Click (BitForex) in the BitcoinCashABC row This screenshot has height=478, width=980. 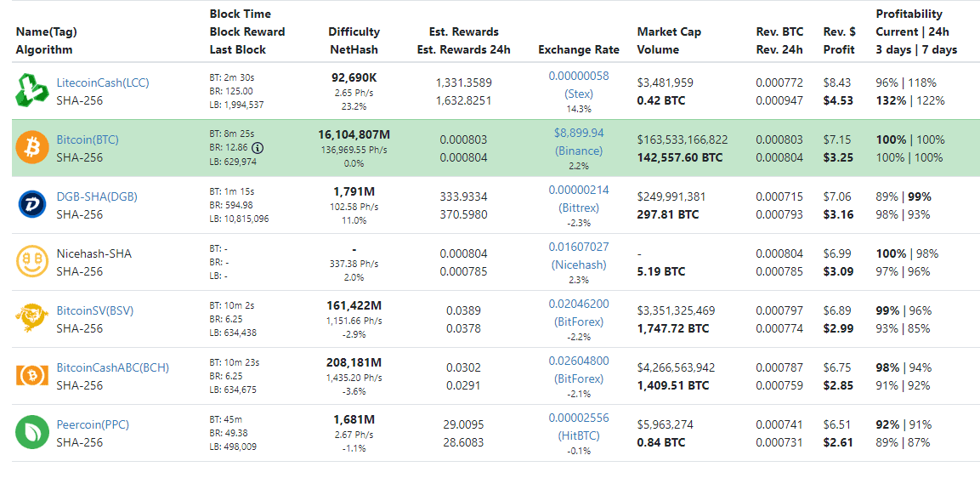point(579,378)
